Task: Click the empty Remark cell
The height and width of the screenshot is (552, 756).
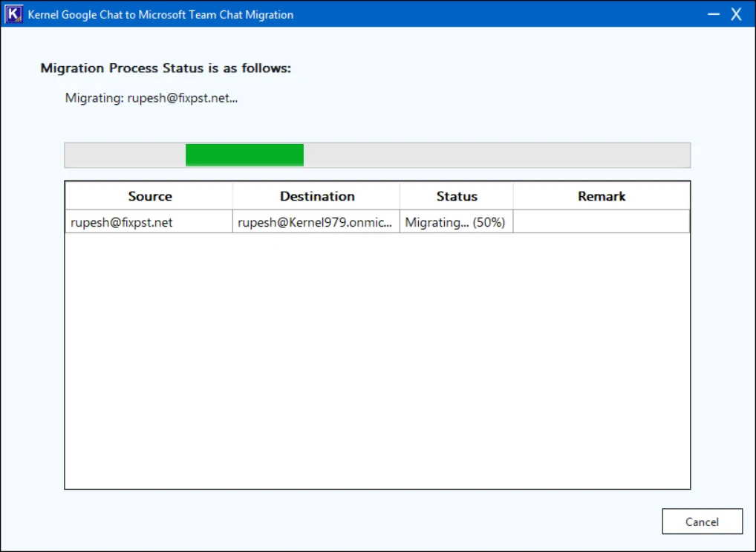Action: click(602, 222)
